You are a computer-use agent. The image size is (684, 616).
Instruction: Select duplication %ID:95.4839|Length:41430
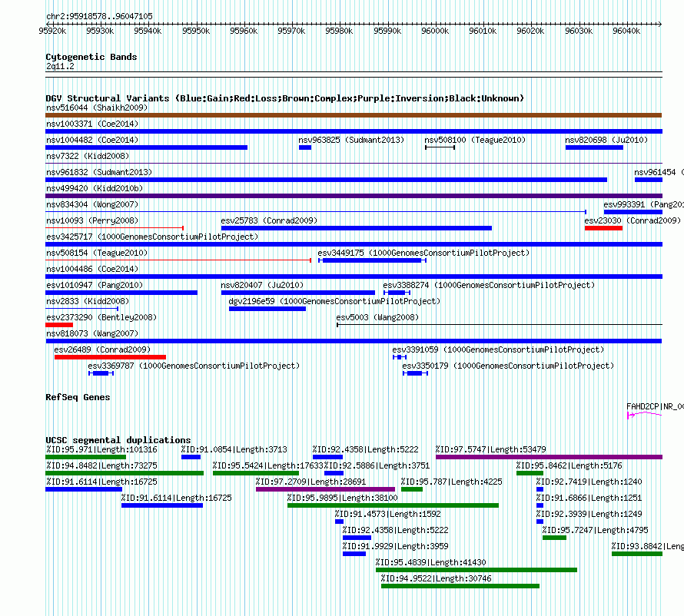[430, 562]
